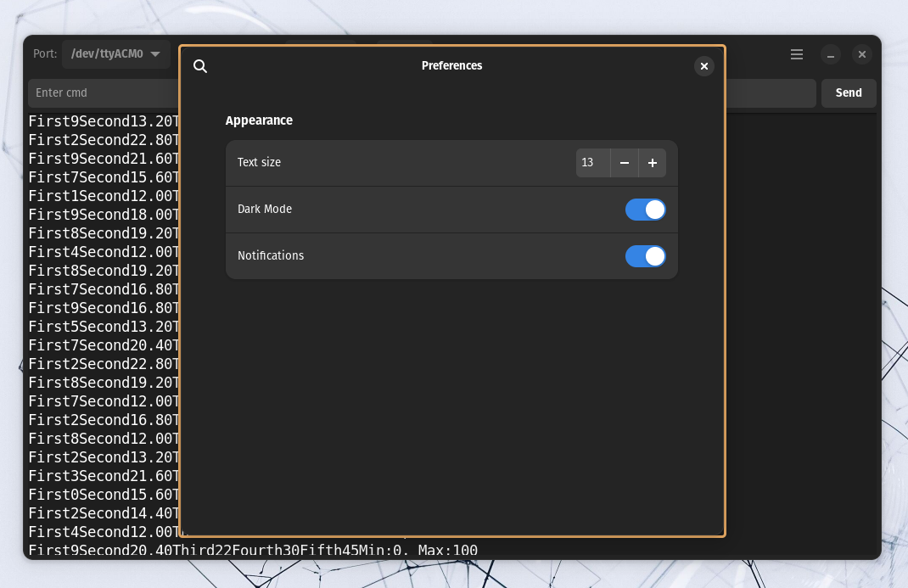Focus the Enter cmd input field

[x=102, y=93]
